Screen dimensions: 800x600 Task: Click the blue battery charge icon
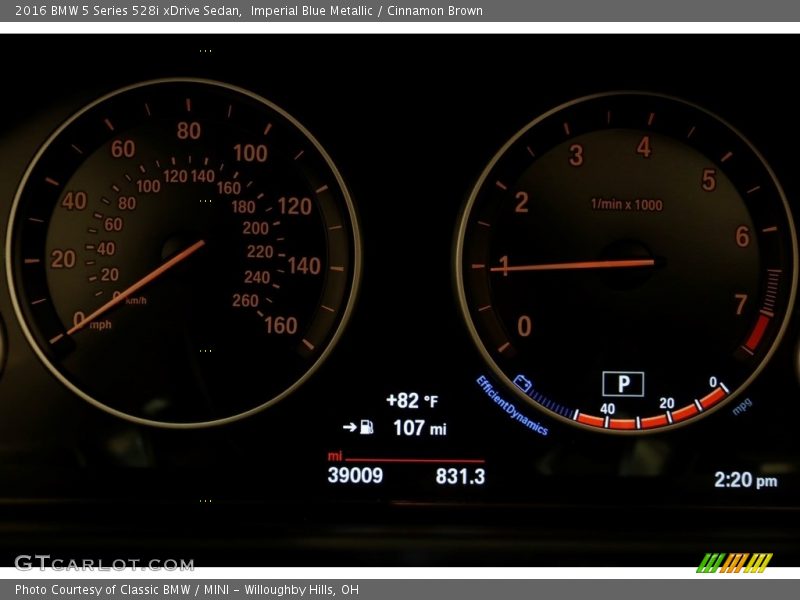522,382
